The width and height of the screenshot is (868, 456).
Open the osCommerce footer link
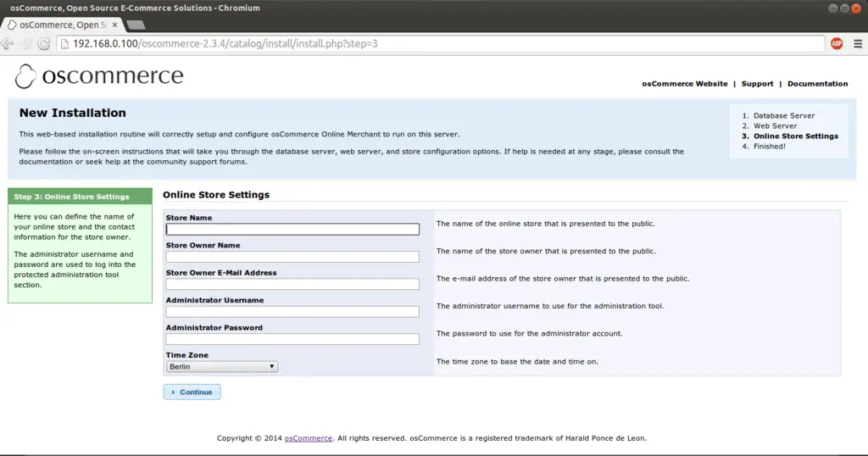[309, 437]
